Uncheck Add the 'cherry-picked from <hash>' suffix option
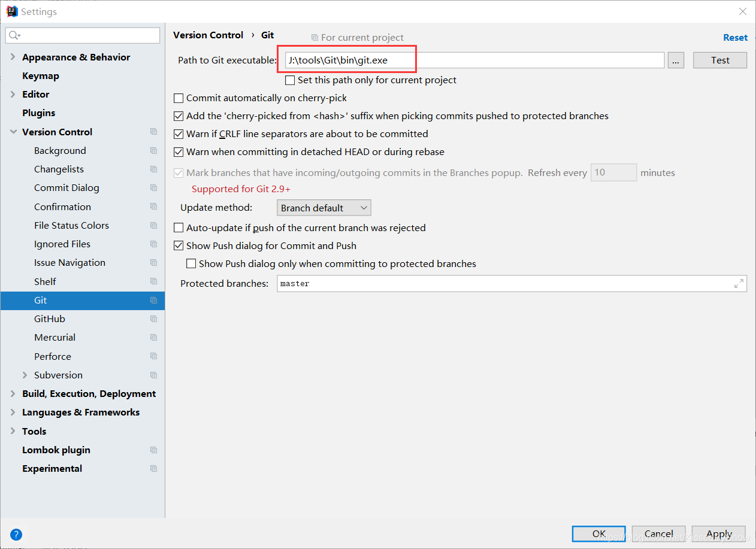Viewport: 756px width, 549px height. (179, 116)
